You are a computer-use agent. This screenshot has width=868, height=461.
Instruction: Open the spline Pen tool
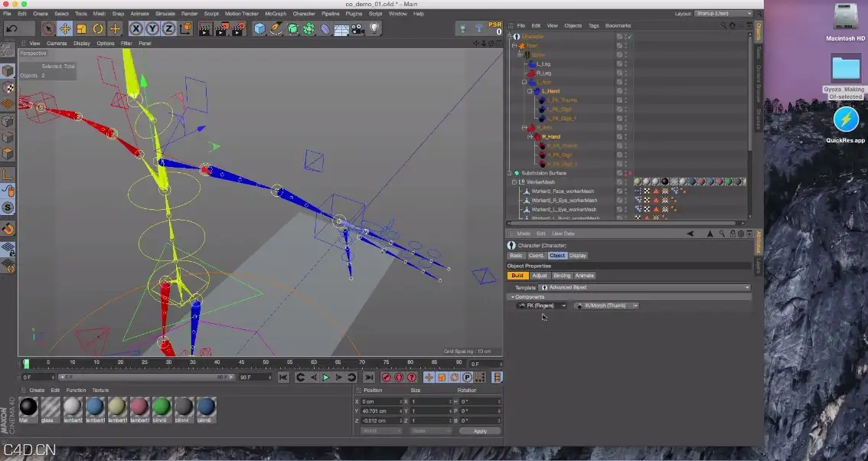276,28
